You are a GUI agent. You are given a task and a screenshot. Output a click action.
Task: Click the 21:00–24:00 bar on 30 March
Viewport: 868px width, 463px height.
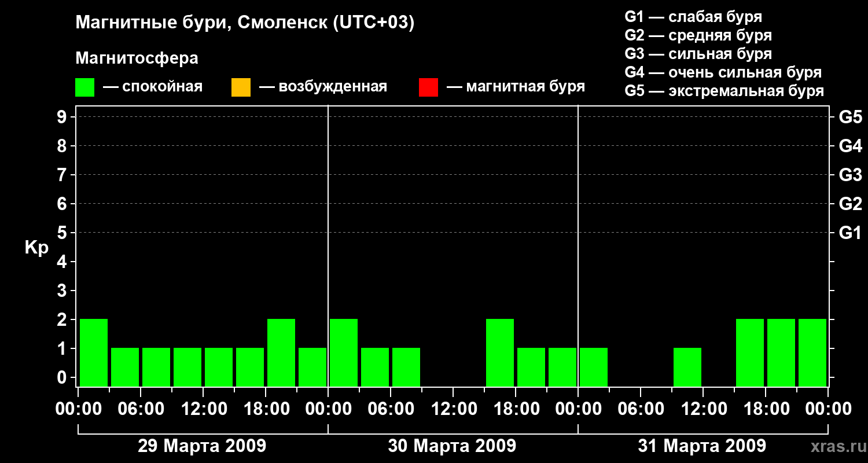click(x=562, y=367)
